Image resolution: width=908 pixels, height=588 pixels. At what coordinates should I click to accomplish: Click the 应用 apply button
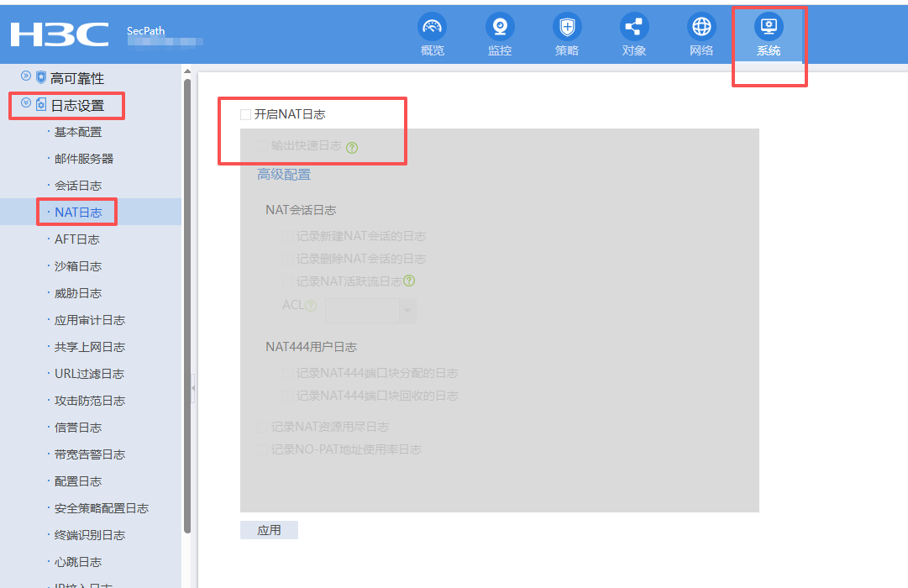269,530
